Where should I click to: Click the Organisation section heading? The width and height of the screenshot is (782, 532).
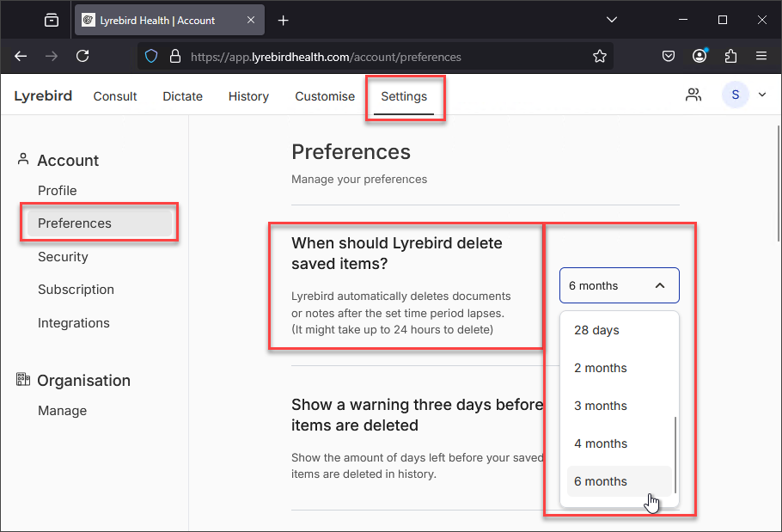coord(83,381)
